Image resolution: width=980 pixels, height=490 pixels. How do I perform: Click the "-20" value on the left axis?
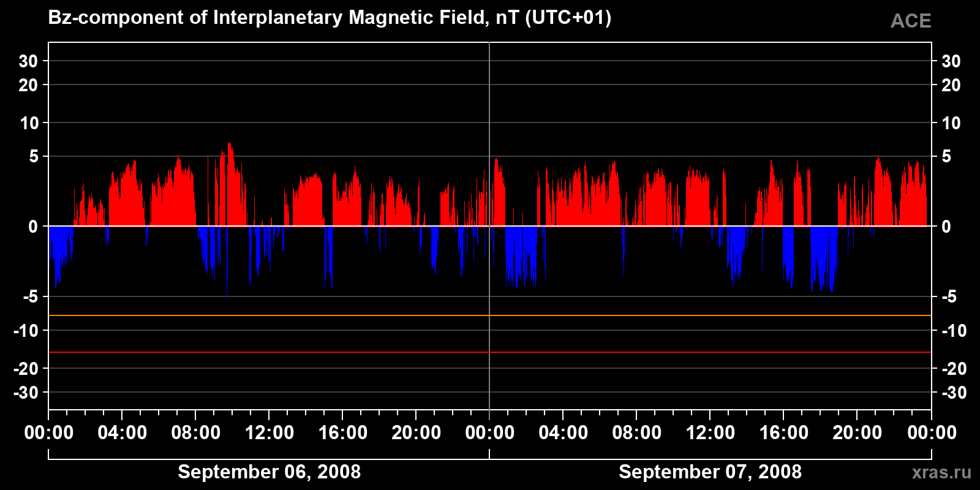26,369
